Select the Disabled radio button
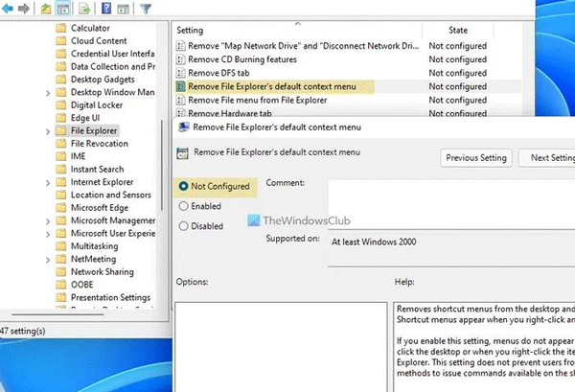 pos(183,226)
